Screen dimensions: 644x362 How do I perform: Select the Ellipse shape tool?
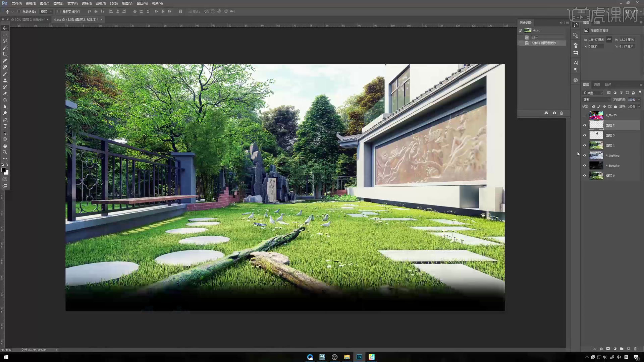pyautogui.click(x=5, y=139)
